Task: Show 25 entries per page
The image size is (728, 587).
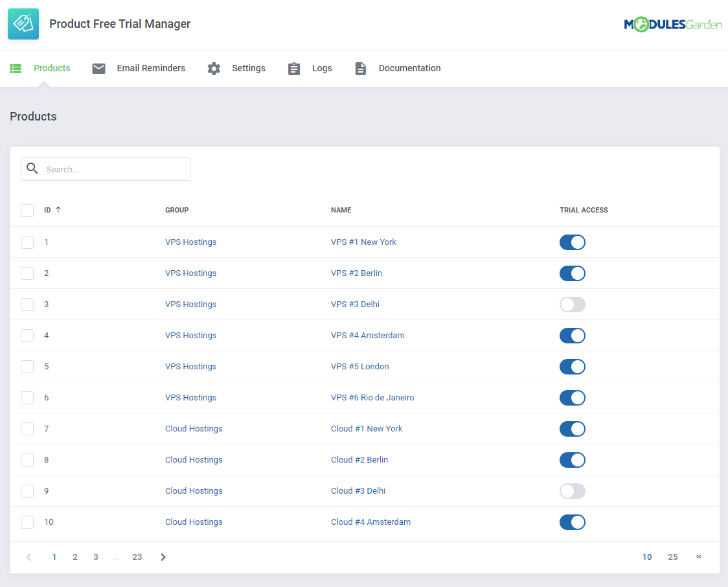Action: [673, 557]
